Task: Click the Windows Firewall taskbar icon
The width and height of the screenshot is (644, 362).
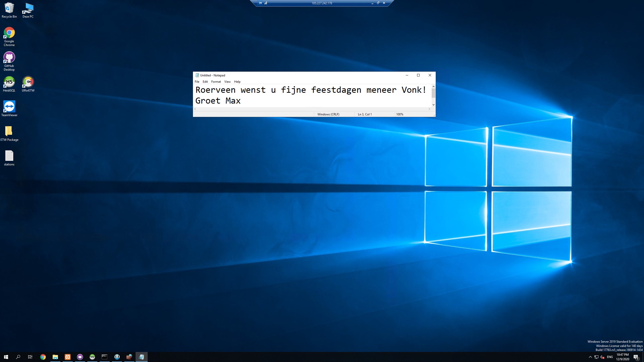Action: (129, 357)
